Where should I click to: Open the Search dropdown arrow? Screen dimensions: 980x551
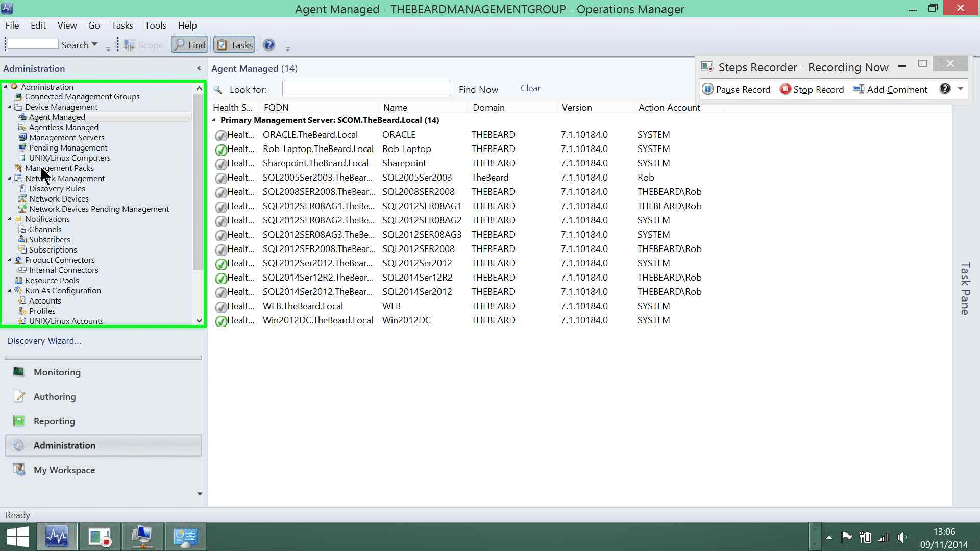pos(94,45)
